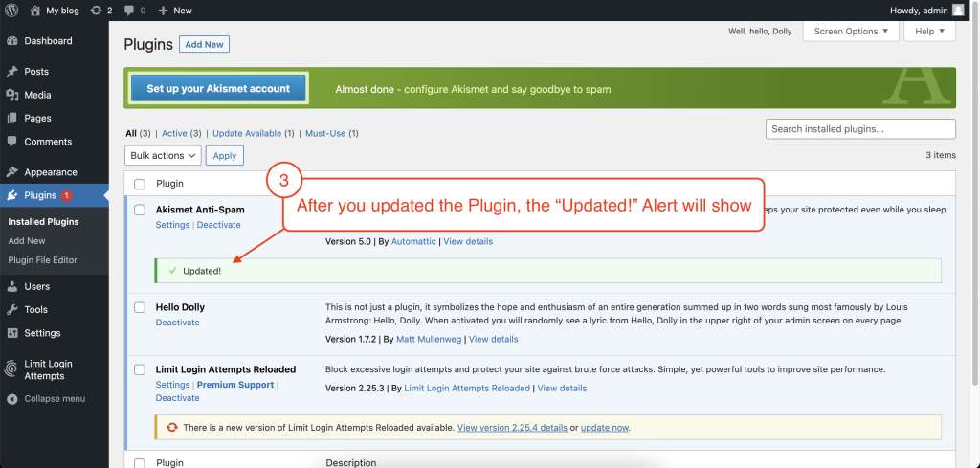Image resolution: width=980 pixels, height=468 pixels.
Task: Click the Collapse menu arrow icon
Action: [x=11, y=399]
